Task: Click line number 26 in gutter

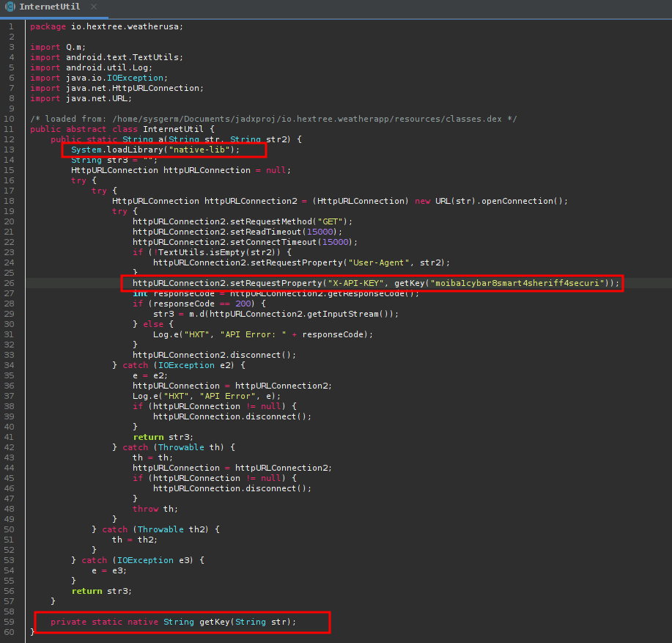Action: coord(10,283)
